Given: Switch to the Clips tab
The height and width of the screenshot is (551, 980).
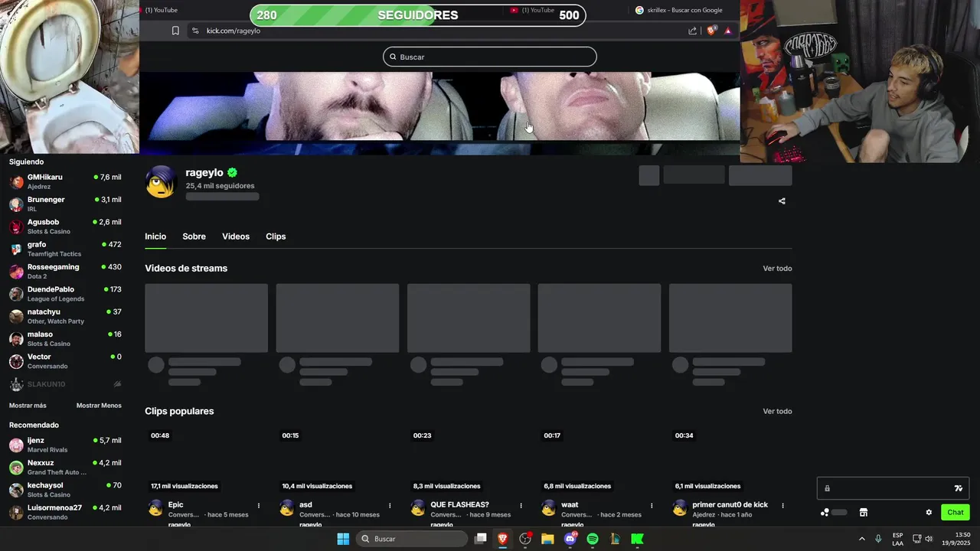Looking at the screenshot, I should (276, 236).
